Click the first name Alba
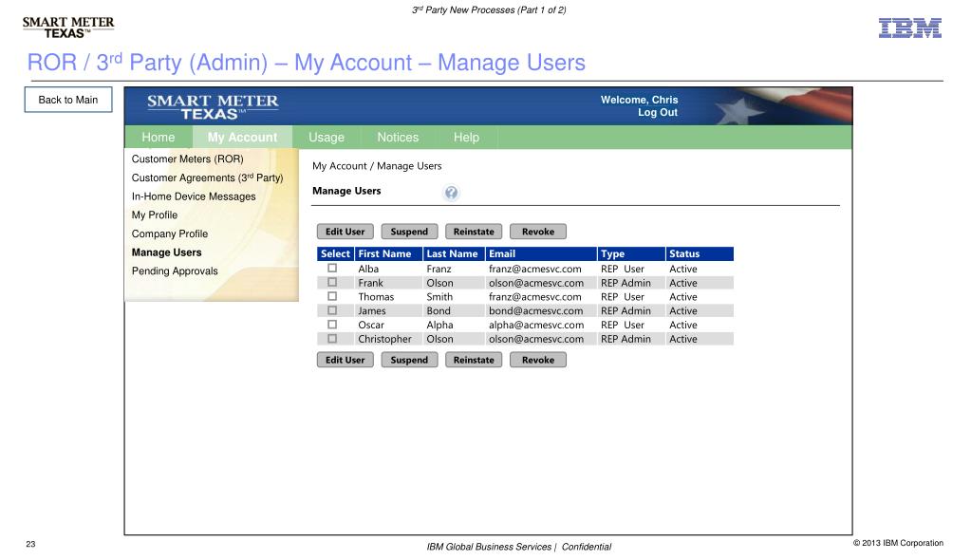The width and height of the screenshot is (971, 560). 368,269
